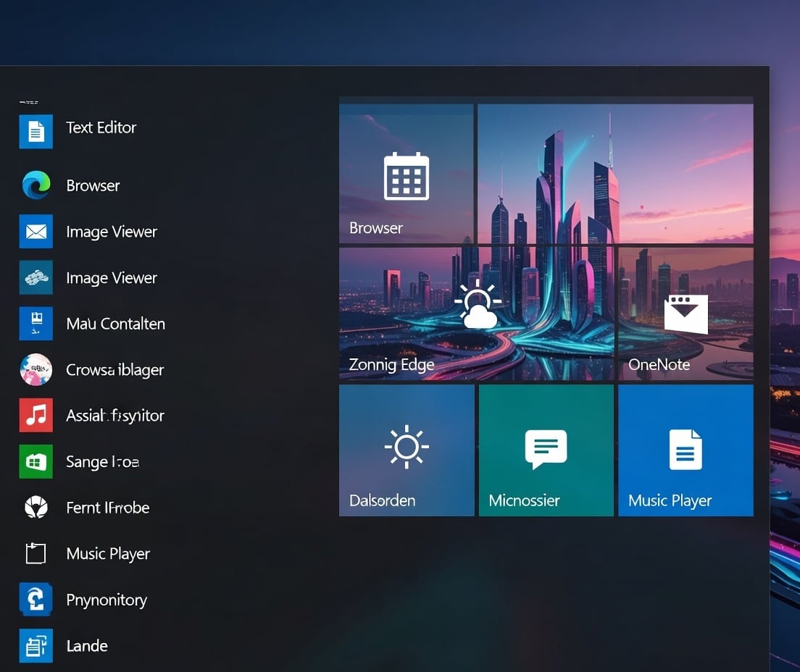Click the red music note icon
800x672 pixels.
coord(36,415)
